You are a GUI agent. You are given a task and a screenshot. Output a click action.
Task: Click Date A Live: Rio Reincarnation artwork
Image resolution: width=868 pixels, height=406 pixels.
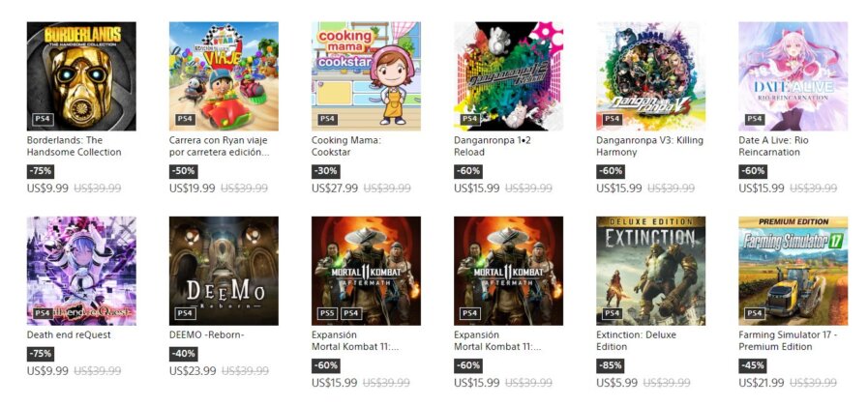click(x=793, y=75)
